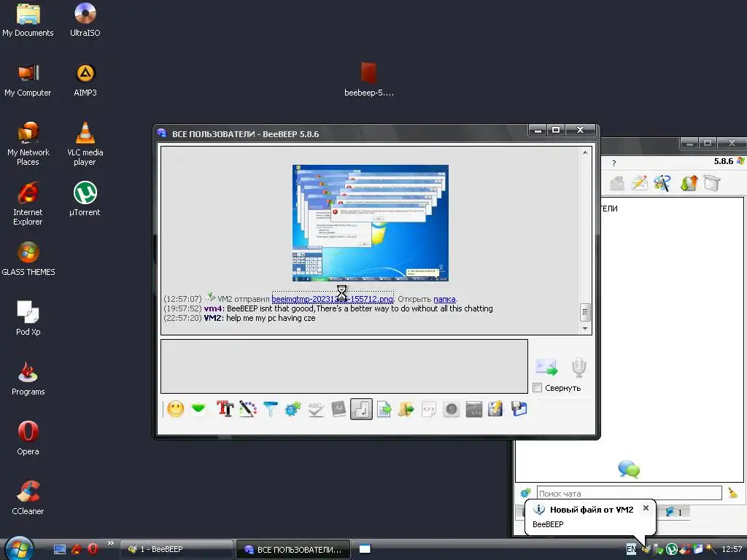Click the chat scrollbar down arrow
The height and width of the screenshot is (560, 747).
point(586,329)
